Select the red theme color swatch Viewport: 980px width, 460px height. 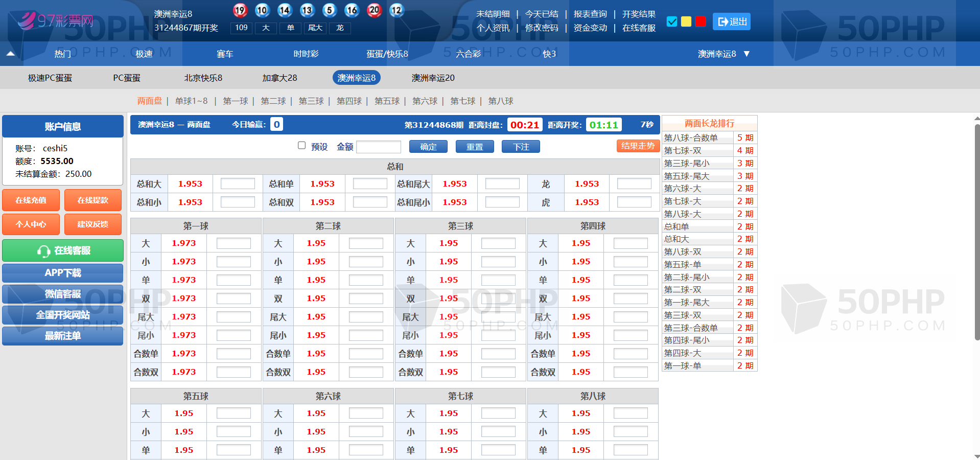[x=701, y=21]
